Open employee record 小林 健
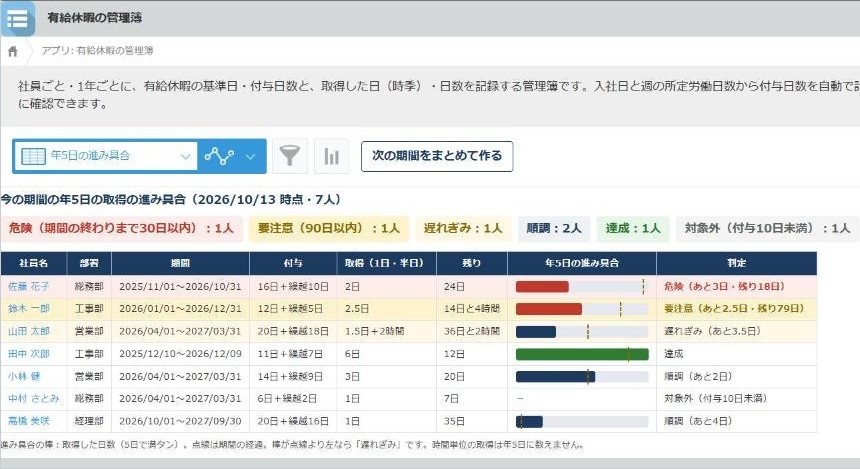The image size is (860, 469). tap(24, 376)
